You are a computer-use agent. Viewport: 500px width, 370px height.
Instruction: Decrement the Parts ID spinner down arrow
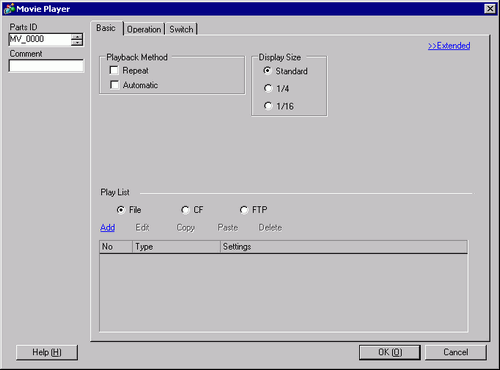pyautogui.click(x=77, y=42)
